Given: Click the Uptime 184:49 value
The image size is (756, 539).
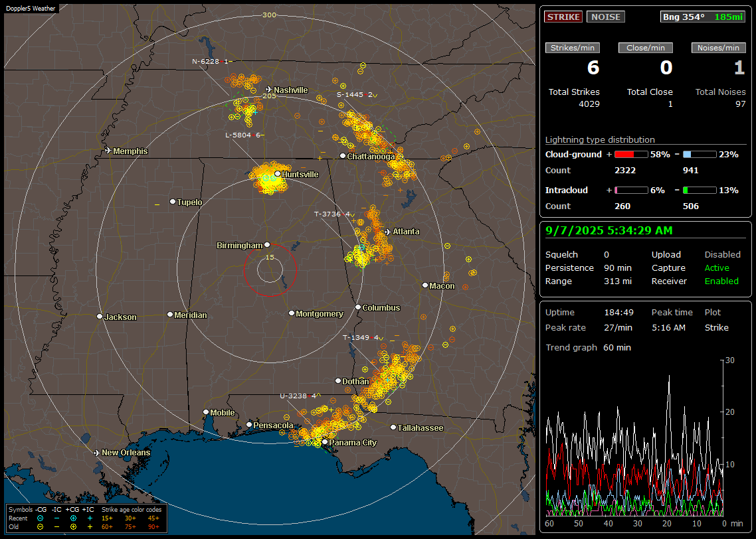Looking at the screenshot, I should pos(618,312).
